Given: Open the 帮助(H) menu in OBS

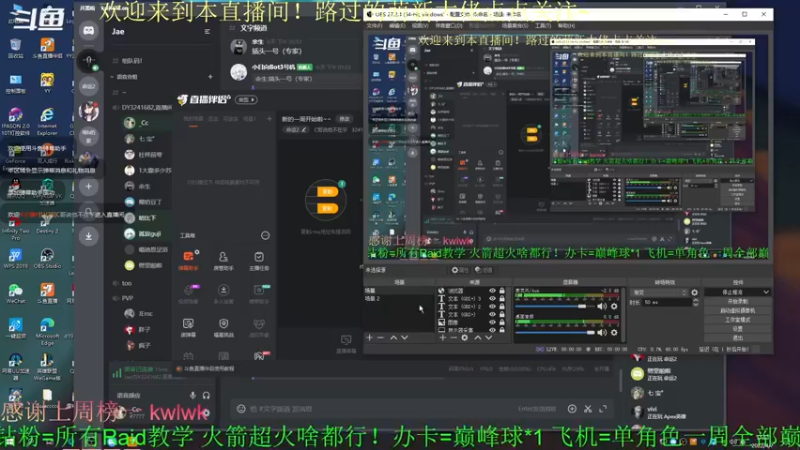Looking at the screenshot, I should pos(566,26).
